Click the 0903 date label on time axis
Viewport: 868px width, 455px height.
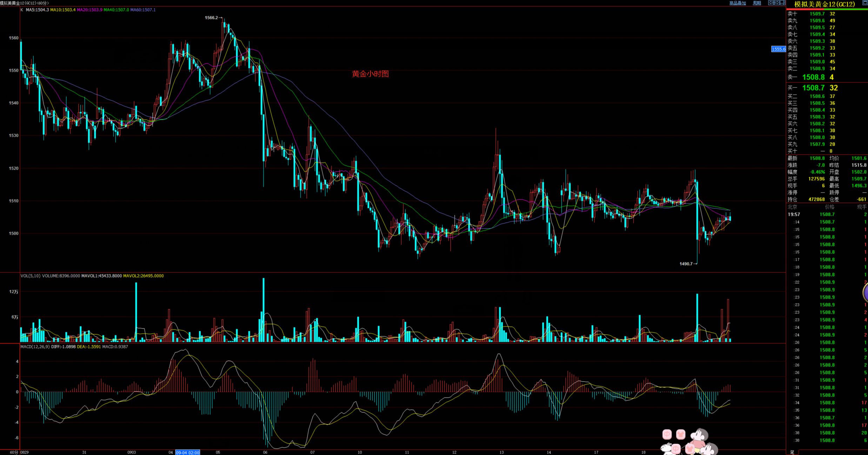(132, 452)
